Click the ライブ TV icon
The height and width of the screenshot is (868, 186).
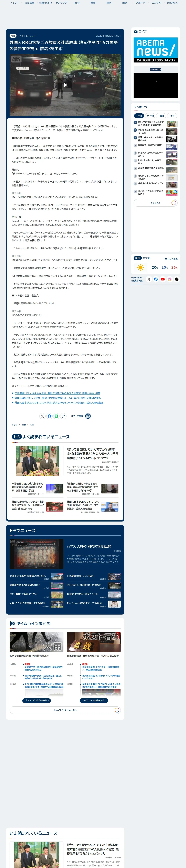[x=136, y=31]
